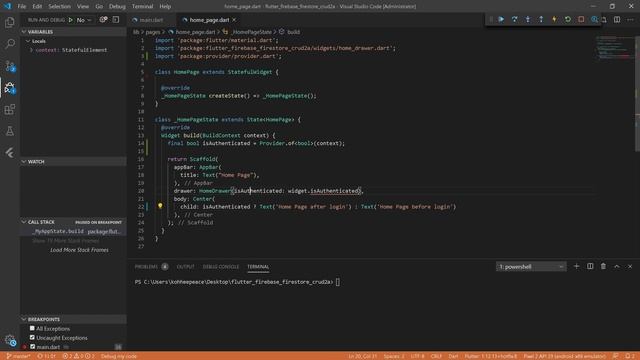
Task: Collapse the Variables section
Action: click(x=24, y=32)
